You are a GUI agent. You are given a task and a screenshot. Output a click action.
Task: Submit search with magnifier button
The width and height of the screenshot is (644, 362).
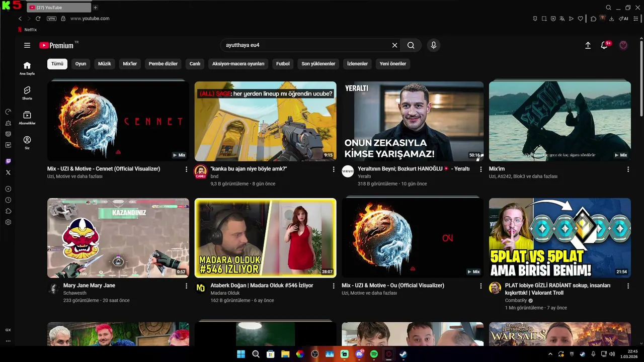click(411, 45)
